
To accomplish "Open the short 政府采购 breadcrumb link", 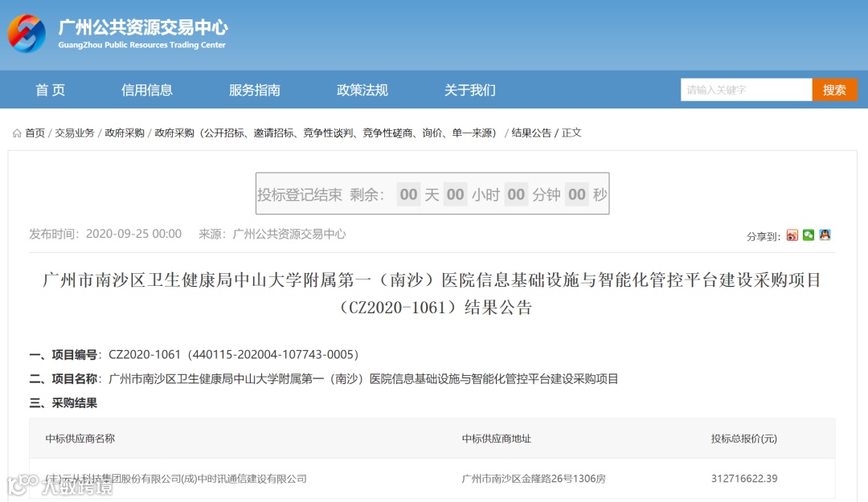I will click(125, 133).
